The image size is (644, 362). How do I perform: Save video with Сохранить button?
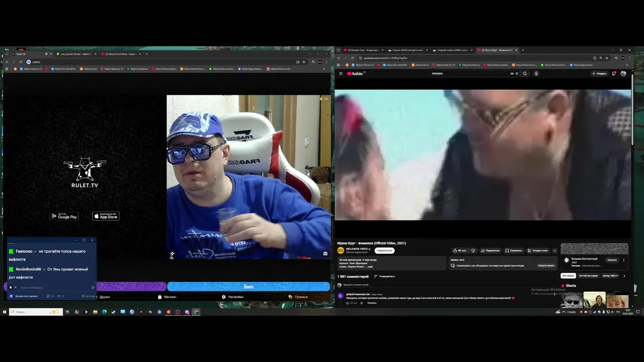click(514, 250)
